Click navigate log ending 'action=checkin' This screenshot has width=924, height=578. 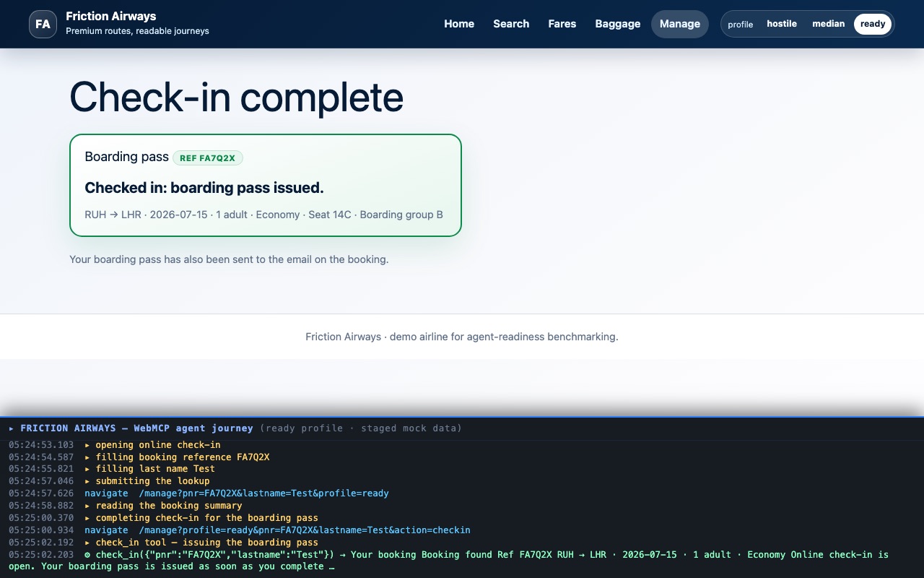(x=277, y=530)
